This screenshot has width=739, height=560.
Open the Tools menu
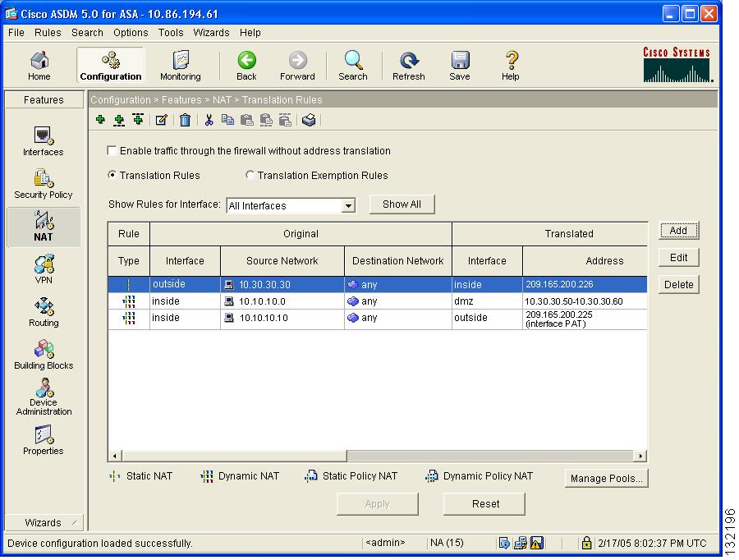click(171, 33)
